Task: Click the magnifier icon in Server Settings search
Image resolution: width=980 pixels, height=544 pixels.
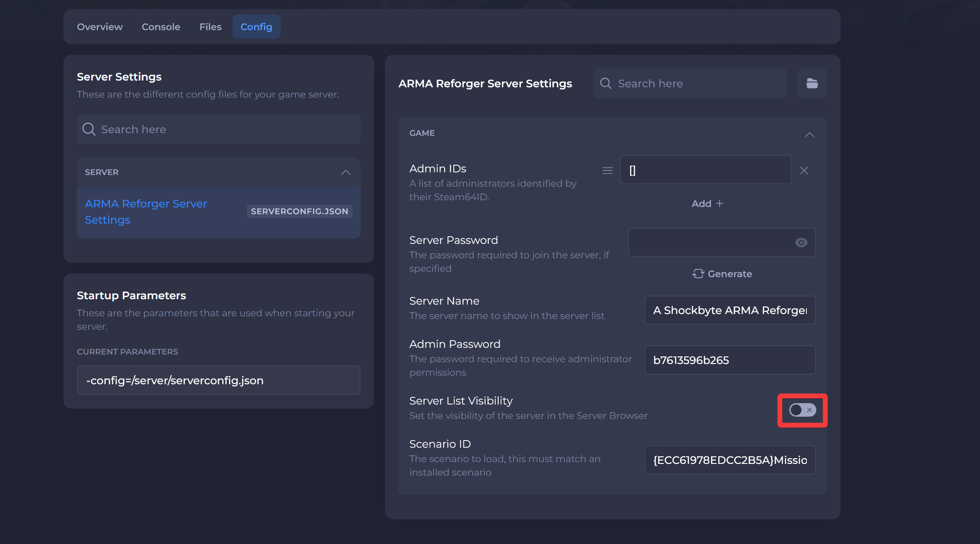Action: (x=89, y=129)
